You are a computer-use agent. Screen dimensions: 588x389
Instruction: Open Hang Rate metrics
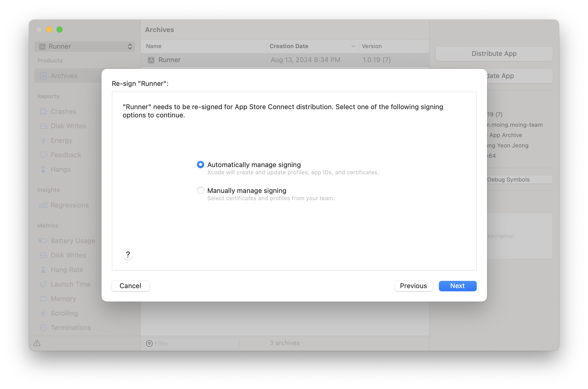[x=67, y=270]
